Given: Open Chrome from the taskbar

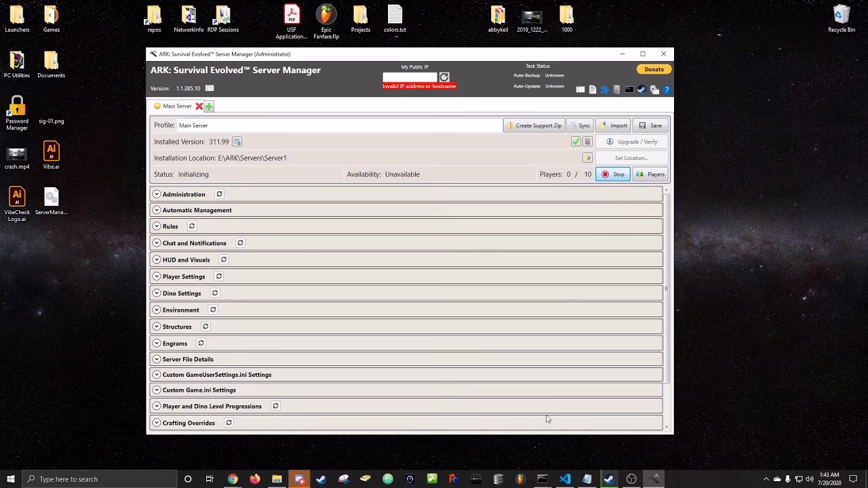Looking at the screenshot, I should tap(233, 479).
